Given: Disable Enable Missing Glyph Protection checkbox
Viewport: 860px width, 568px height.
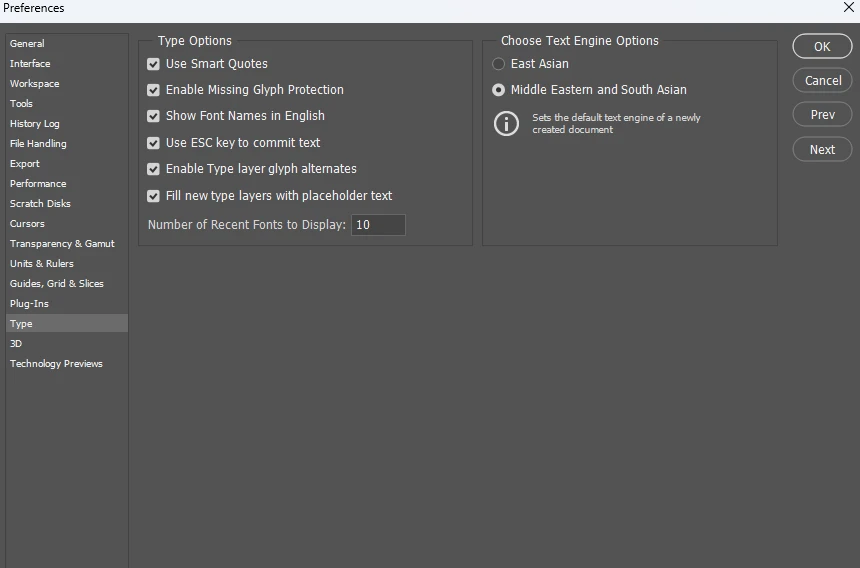Looking at the screenshot, I should pyautogui.click(x=153, y=90).
